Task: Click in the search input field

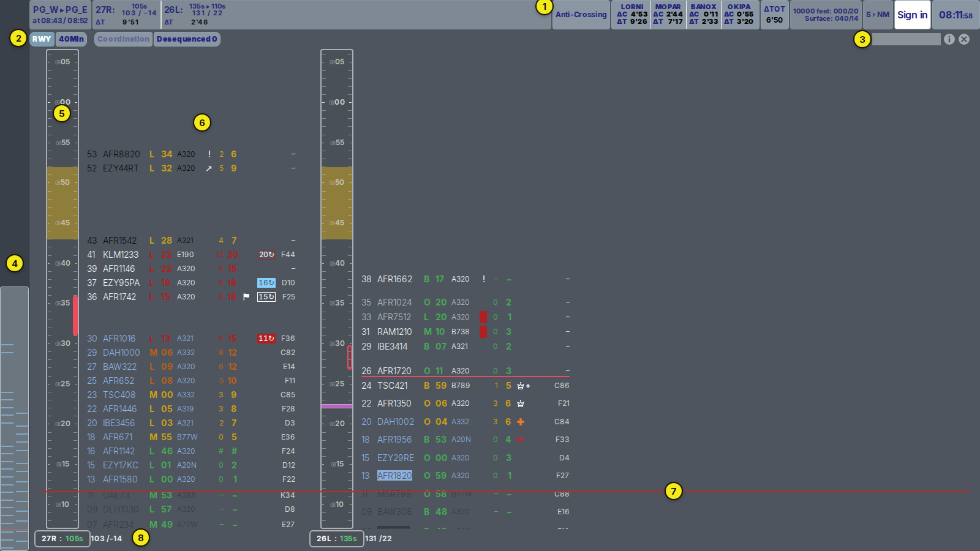Action: 906,39
